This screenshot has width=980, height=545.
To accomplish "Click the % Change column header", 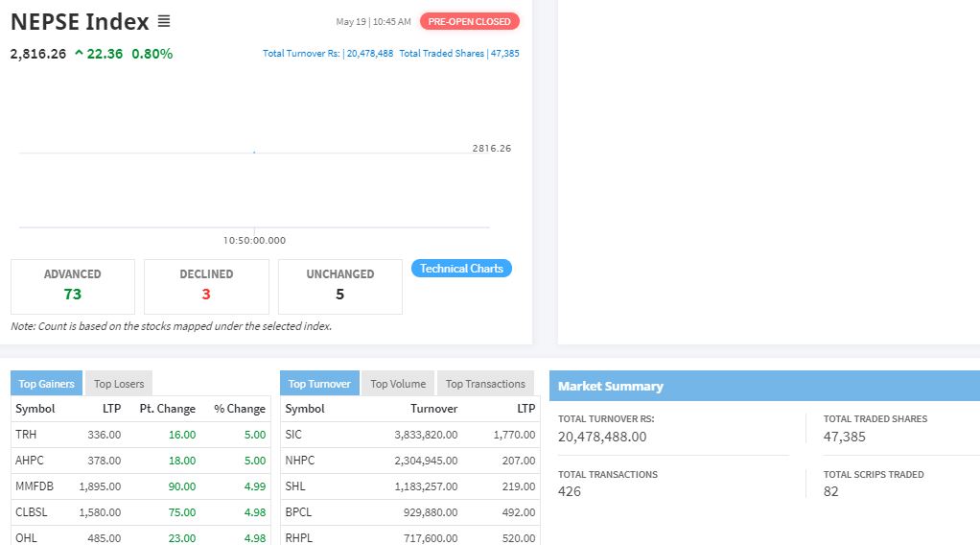I will coord(240,409).
